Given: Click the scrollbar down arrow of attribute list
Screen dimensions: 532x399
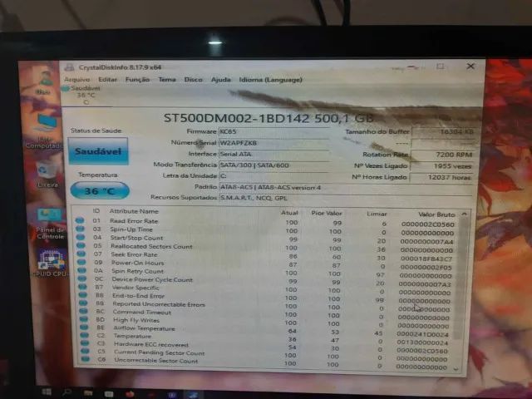Looking at the screenshot, I should coord(456,369).
